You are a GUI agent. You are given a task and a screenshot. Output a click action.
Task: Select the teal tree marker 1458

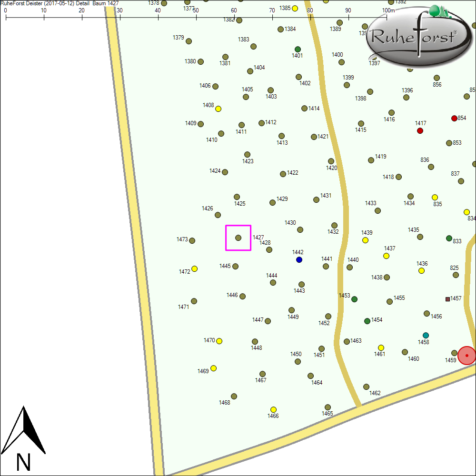426,335
